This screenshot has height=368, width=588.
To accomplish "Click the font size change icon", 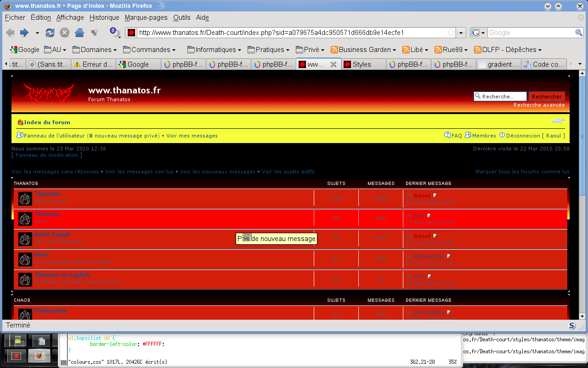I will click(558, 121).
